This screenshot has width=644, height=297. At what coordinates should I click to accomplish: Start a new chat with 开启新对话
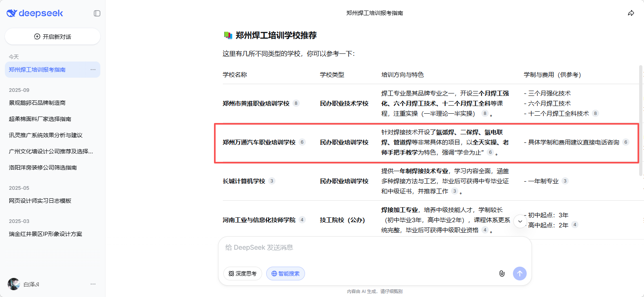click(x=53, y=36)
